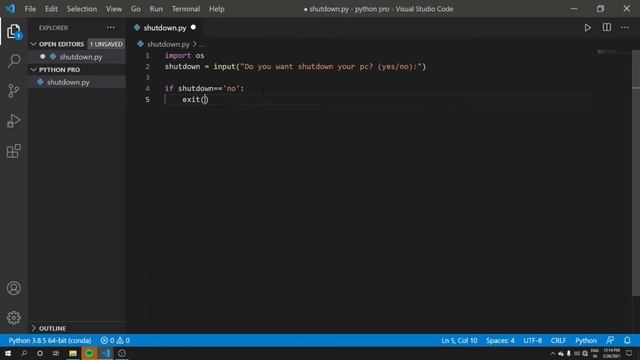Open the Go menu
Viewport: 640px width, 360px height.
(136, 9)
